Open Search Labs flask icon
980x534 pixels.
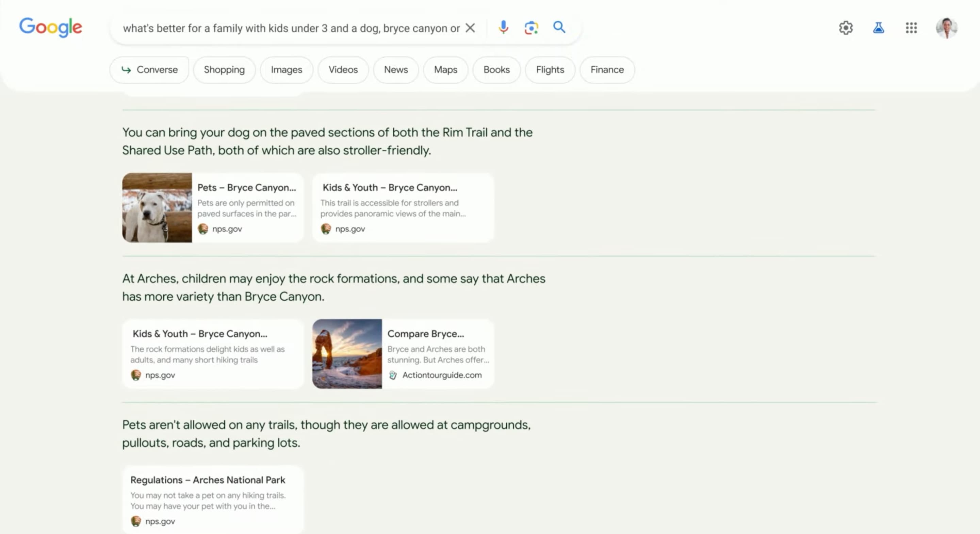tap(878, 28)
